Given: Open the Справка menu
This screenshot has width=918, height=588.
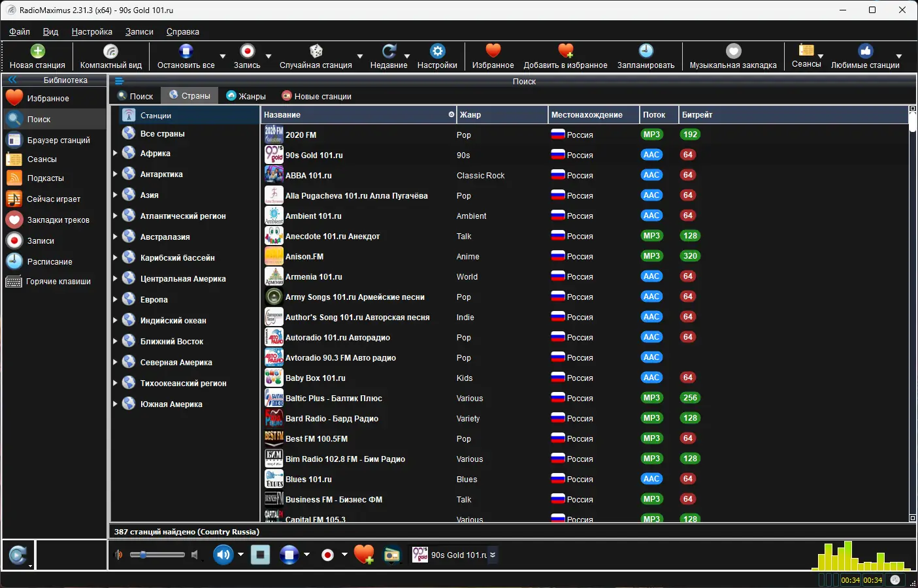Looking at the screenshot, I should click(182, 31).
